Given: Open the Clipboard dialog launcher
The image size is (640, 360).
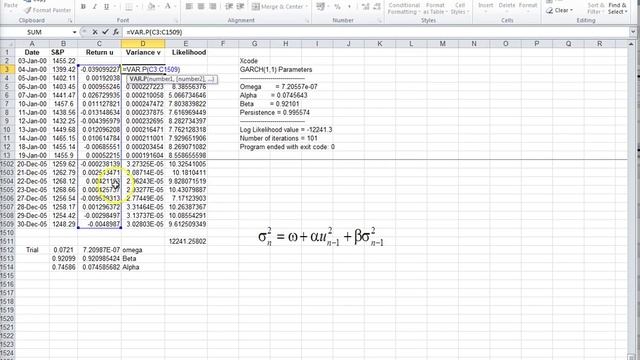Looking at the screenshot, I should pyautogui.click(x=70, y=20).
